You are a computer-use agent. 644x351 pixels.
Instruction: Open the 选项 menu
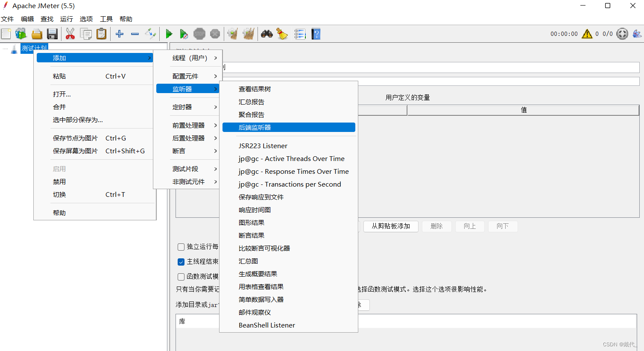[86, 19]
